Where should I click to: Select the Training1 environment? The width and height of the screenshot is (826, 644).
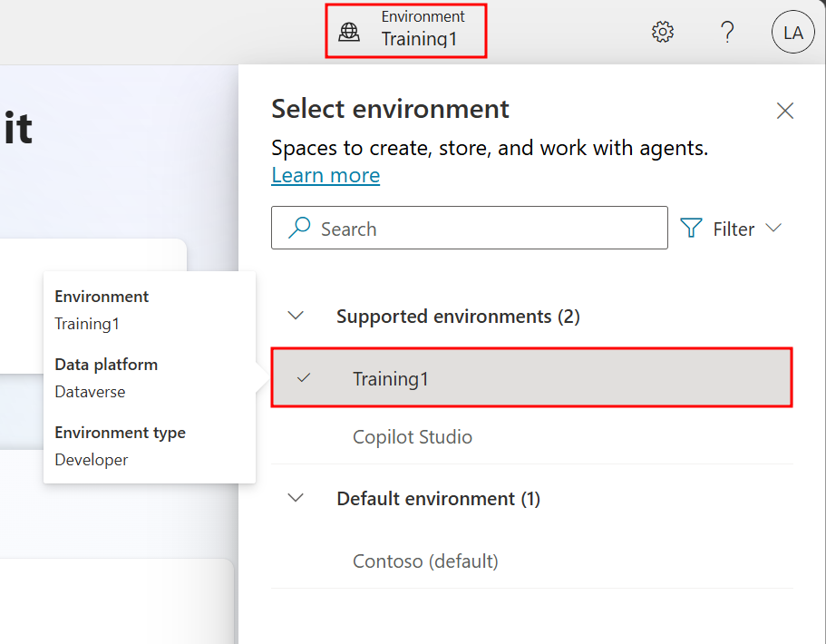391,379
